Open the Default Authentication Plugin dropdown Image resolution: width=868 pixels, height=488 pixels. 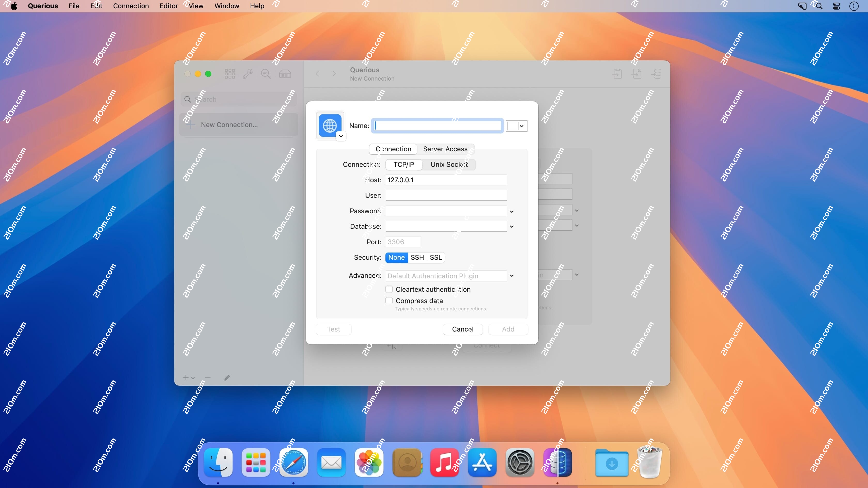click(512, 276)
